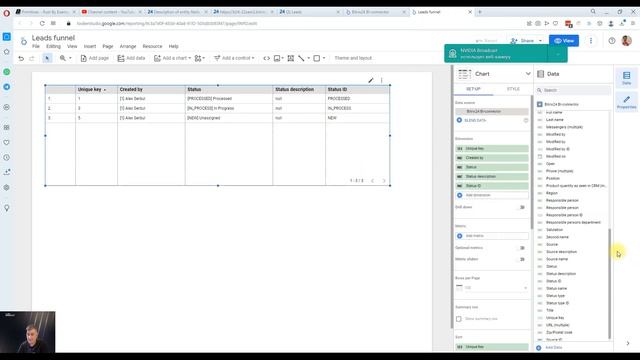Switch to the STYLE tab
The width and height of the screenshot is (640, 360).
pos(513,89)
